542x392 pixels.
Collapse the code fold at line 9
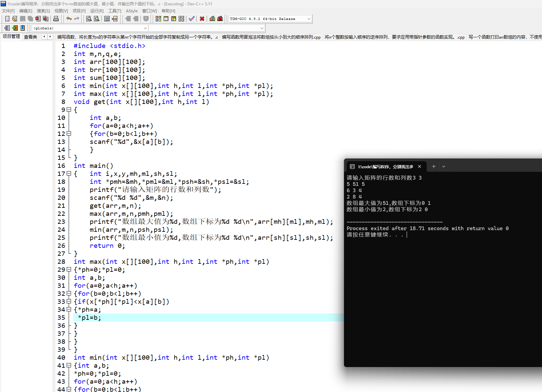coord(69,110)
